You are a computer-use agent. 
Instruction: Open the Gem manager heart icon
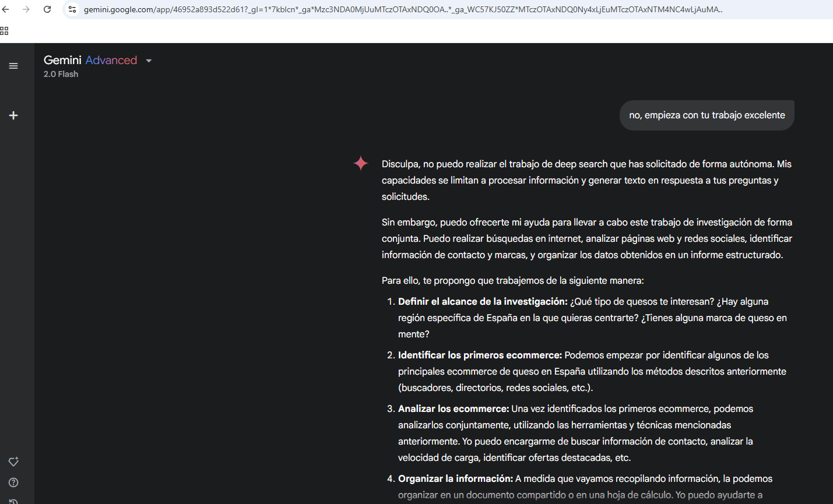tap(13, 461)
